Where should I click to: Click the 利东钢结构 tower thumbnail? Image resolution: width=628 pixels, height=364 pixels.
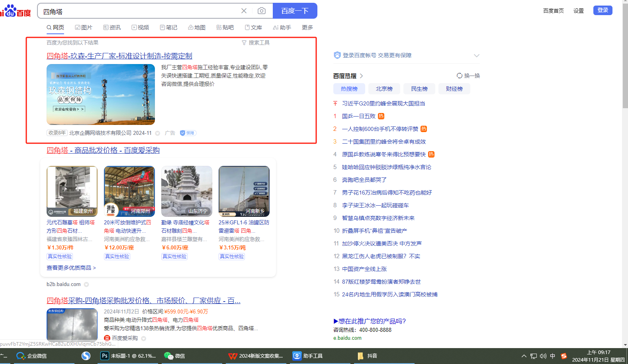(72, 324)
